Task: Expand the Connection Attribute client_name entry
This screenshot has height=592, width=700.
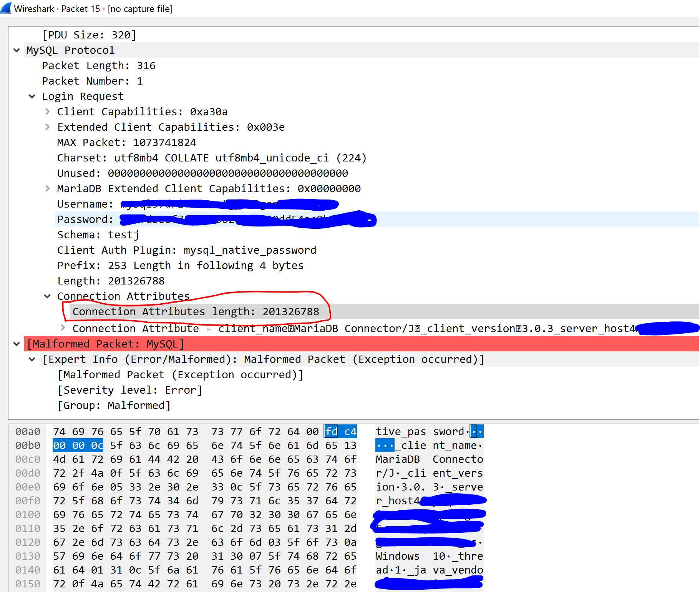Action: [x=63, y=328]
